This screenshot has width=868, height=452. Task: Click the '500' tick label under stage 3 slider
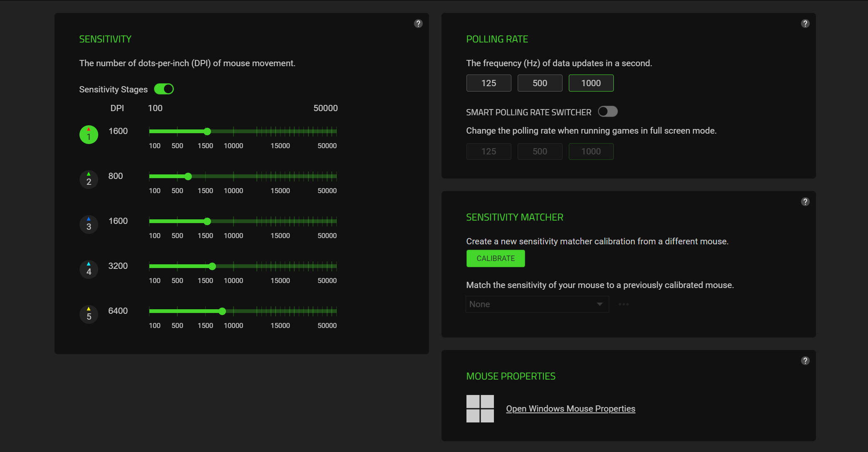177,236
